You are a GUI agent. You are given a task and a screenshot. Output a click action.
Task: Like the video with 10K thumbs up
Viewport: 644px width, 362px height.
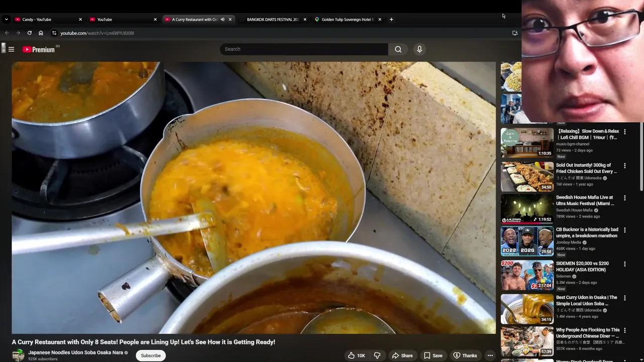pyautogui.click(x=356, y=355)
